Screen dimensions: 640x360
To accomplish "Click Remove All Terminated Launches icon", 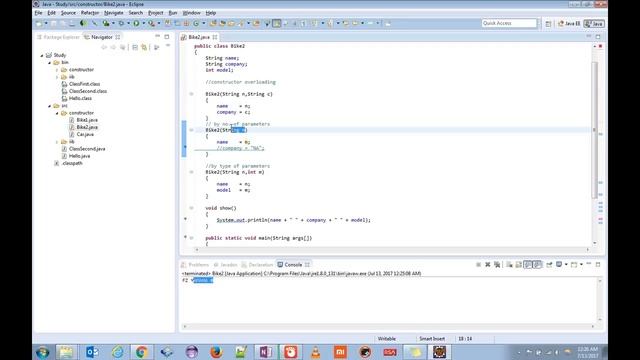I will click(x=497, y=265).
